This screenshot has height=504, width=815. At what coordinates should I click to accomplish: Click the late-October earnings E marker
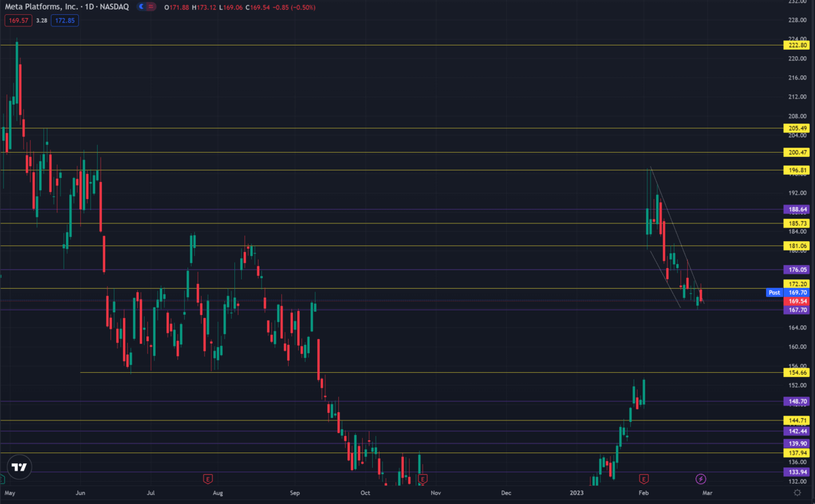pos(422,480)
